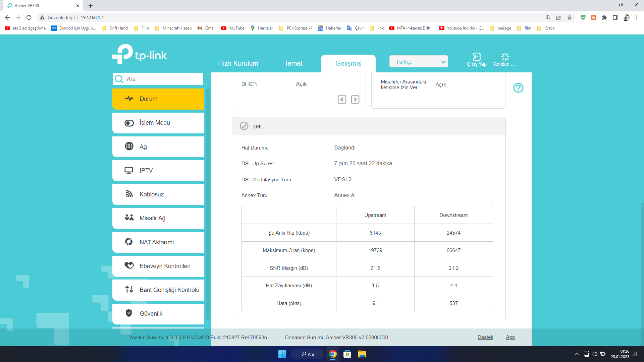The height and width of the screenshot is (362, 644).
Task: Open İşlem Modu in the sidebar
Action: (158, 123)
